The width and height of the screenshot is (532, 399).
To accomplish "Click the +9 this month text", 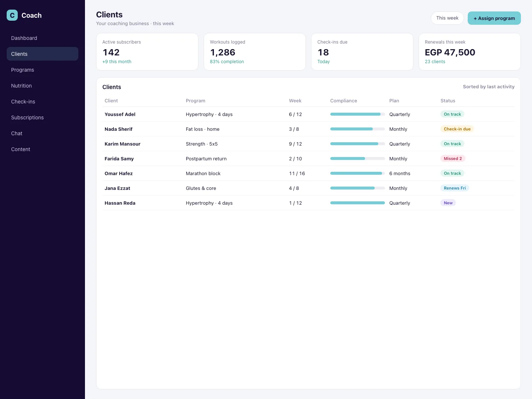I will 117,62.
